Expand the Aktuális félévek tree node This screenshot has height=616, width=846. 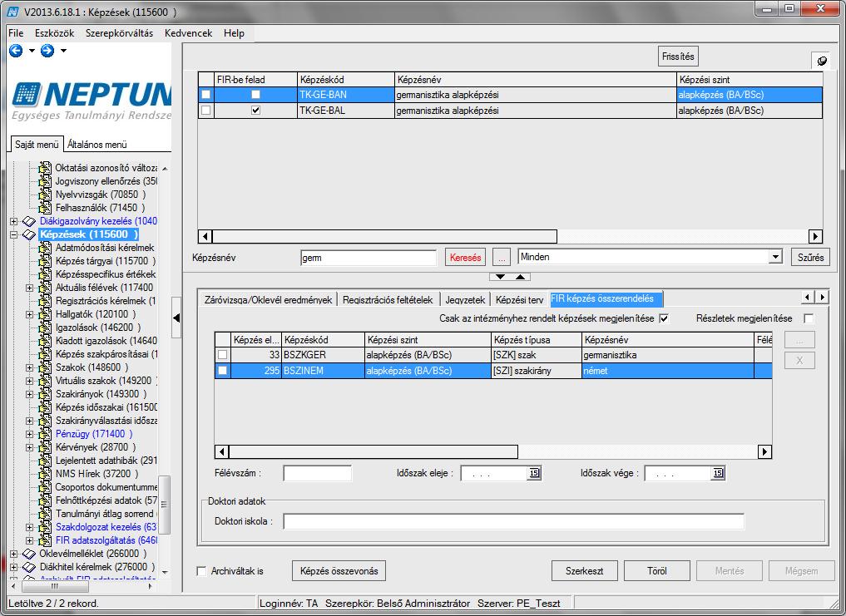tap(30, 288)
